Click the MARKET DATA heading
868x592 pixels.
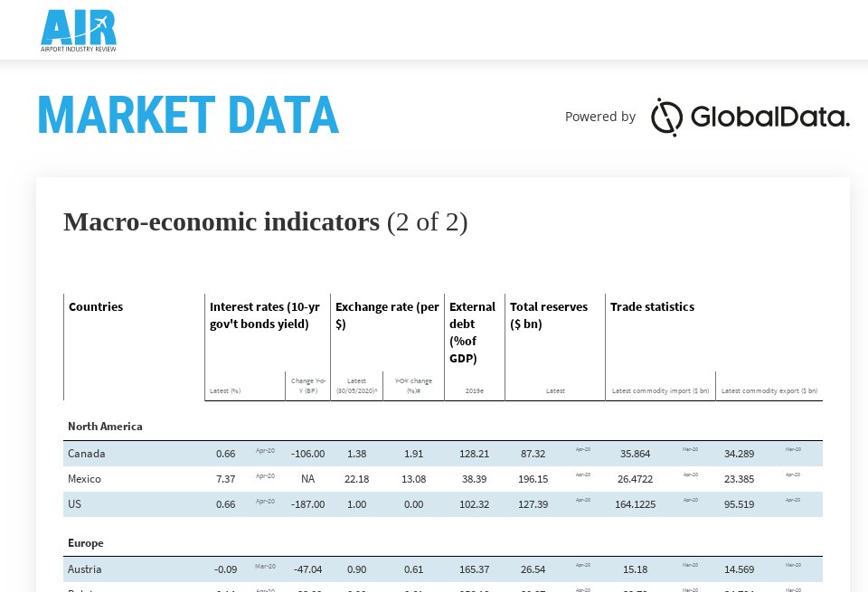click(188, 116)
